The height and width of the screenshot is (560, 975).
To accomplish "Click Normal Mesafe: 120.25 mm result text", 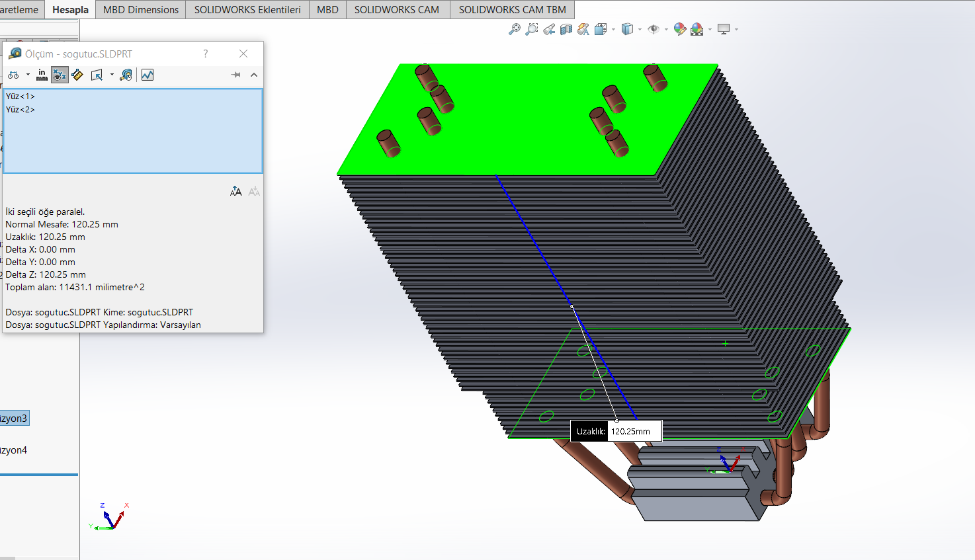I will click(62, 224).
